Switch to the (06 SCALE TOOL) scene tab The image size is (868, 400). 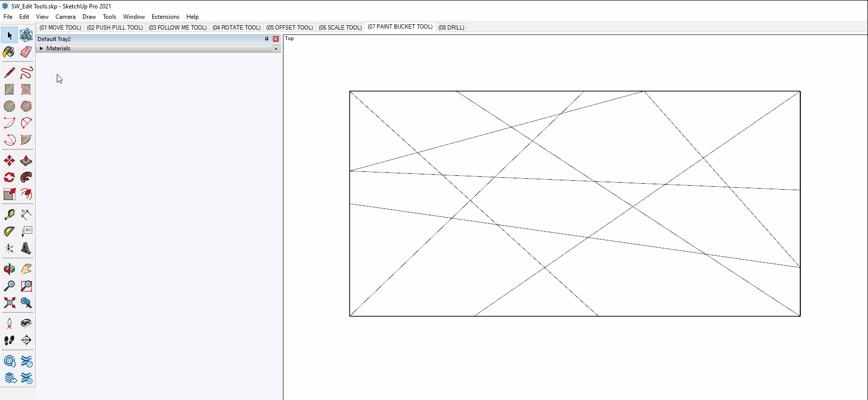pos(341,28)
